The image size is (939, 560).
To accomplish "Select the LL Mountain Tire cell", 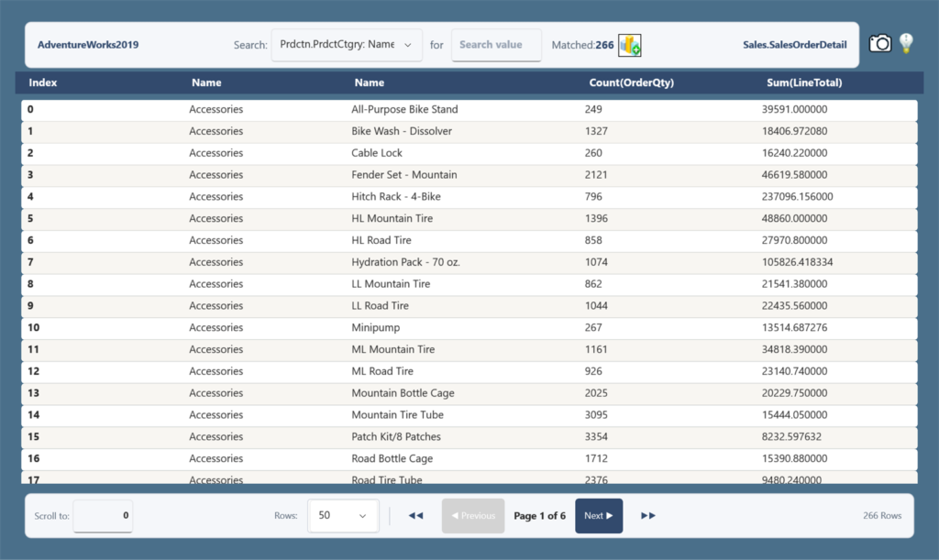I will (x=391, y=284).
